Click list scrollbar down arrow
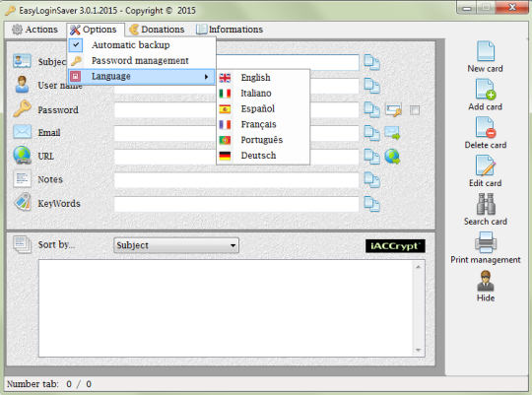Image resolution: width=532 pixels, height=395 pixels. (419, 351)
